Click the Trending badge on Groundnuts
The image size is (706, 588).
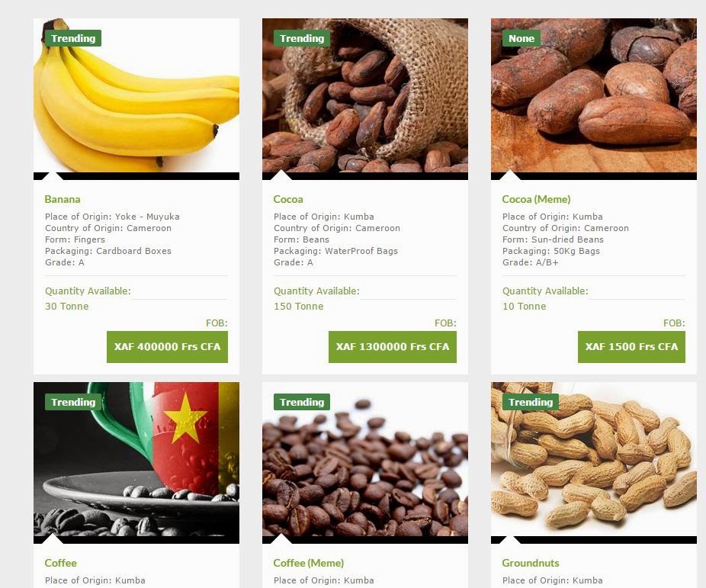531,402
